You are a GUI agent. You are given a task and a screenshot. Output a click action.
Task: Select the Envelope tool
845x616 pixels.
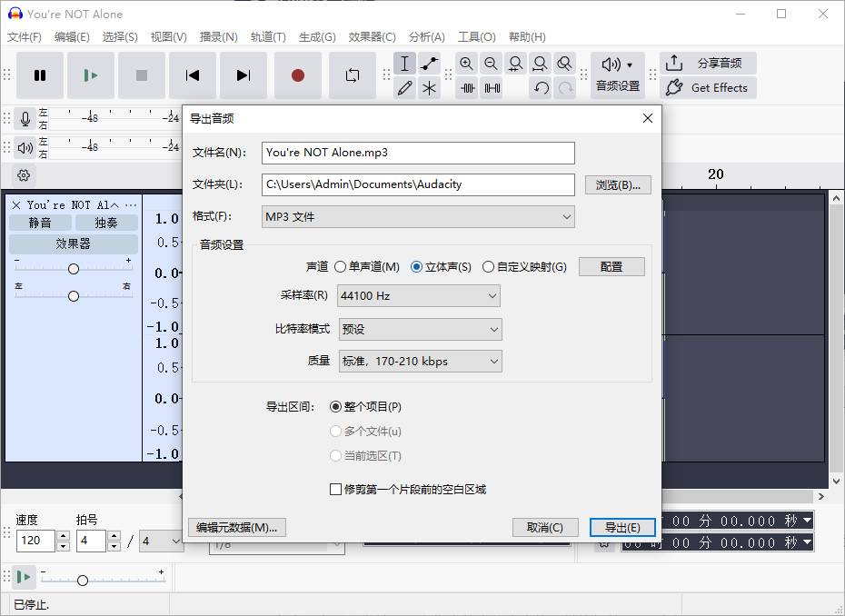coord(429,63)
